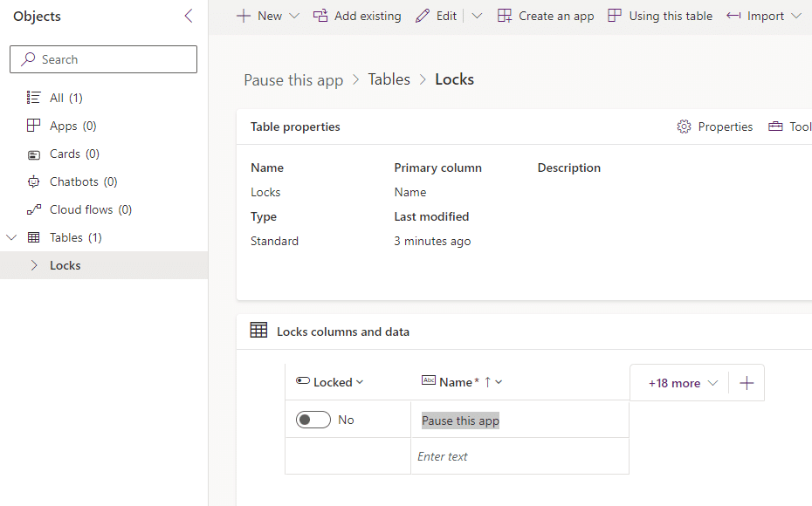Click Using this table

click(660, 16)
